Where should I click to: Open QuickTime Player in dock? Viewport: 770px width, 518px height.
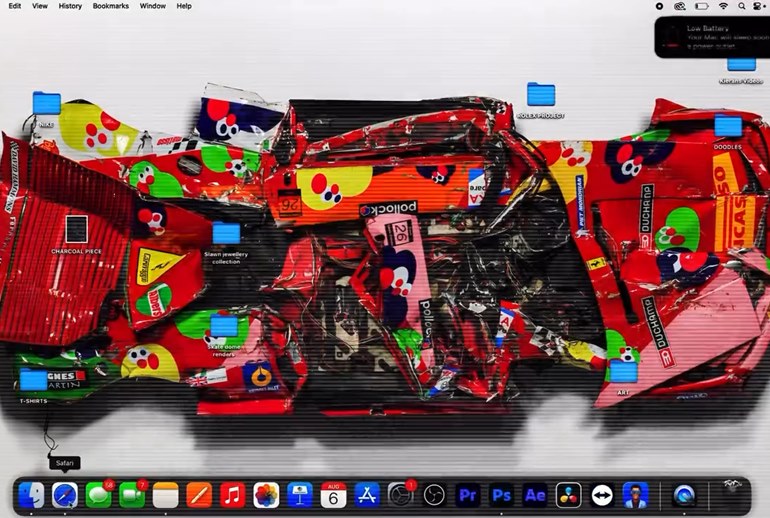(x=683, y=495)
